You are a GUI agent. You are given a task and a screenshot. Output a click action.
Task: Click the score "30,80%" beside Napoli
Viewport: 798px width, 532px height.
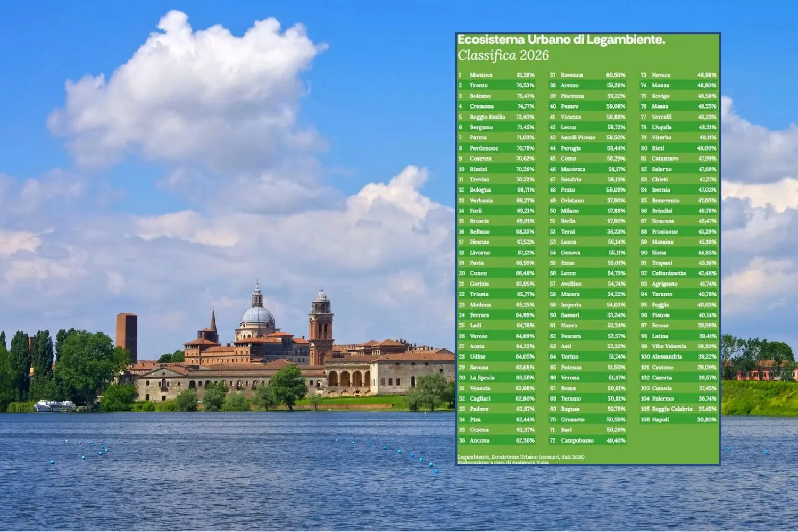tap(707, 420)
